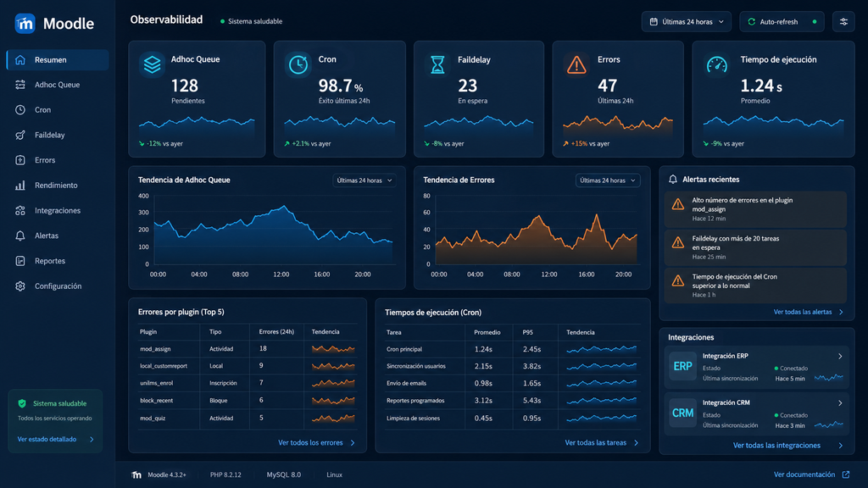
Task: Click the Tiempo de ejecución gauge icon
Action: click(x=717, y=64)
